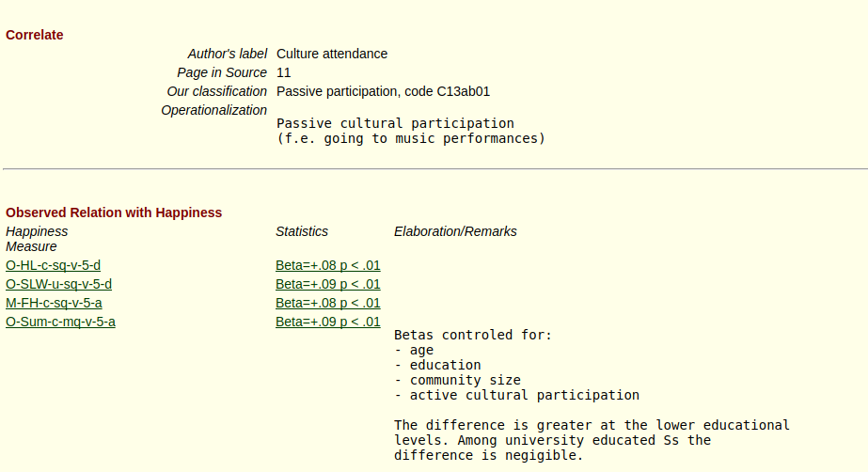The height and width of the screenshot is (472, 868).
Task: Click the Happiness Measure column header
Action: click(37, 239)
